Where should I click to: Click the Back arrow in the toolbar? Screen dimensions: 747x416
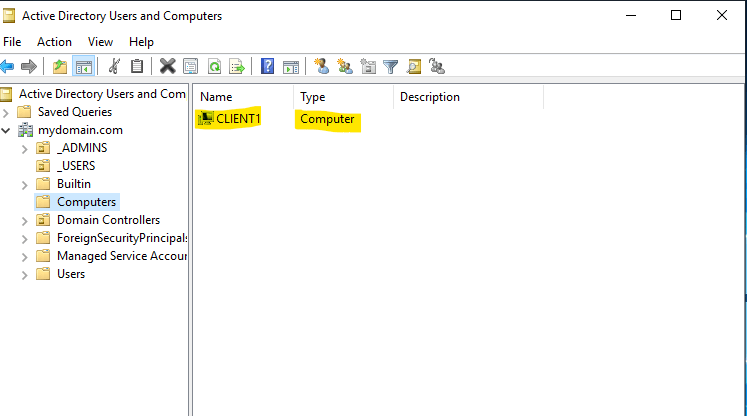pyautogui.click(x=8, y=67)
